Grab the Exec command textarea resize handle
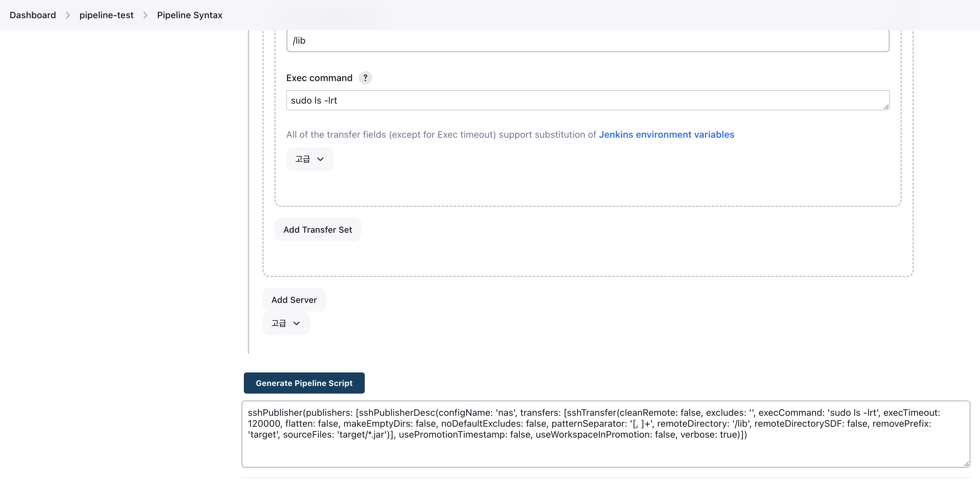This screenshot has height=482, width=980. point(886,107)
